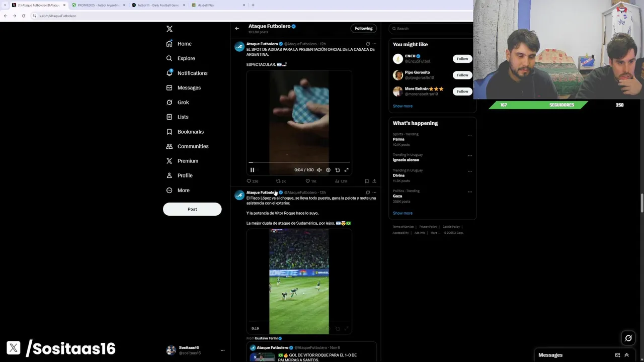Open Ataque Futbolero avatar on Flaco López tweet
Screen dimensions: 644x362
[239, 196]
